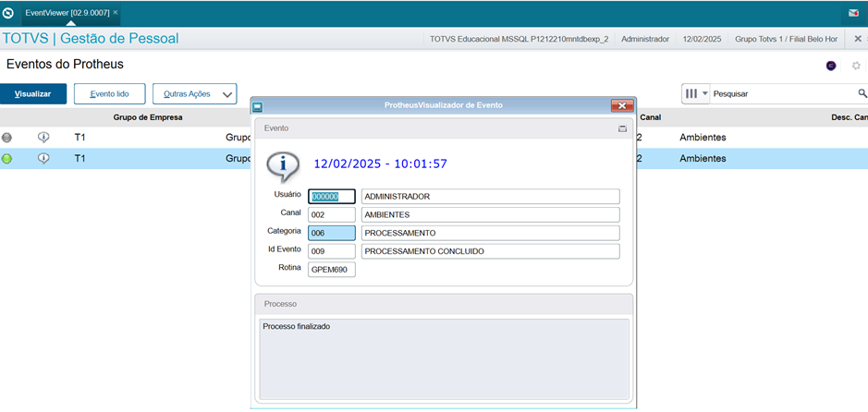The image size is (868, 412).
Task: Click the event timestamp 12/02/2025 - 10:01:57
Action: pos(380,164)
